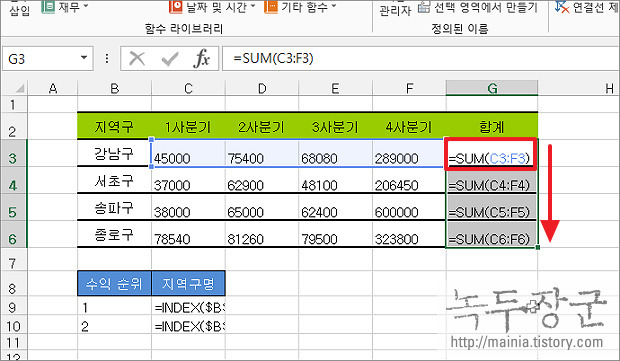Select column G header
Screen dimensions: 620x361
[492, 88]
